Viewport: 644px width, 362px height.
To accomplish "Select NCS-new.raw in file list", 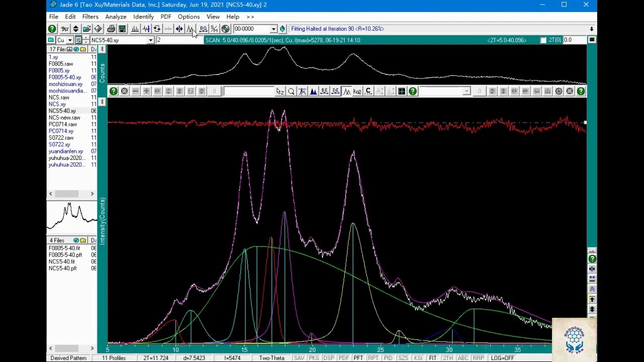I will tap(64, 118).
